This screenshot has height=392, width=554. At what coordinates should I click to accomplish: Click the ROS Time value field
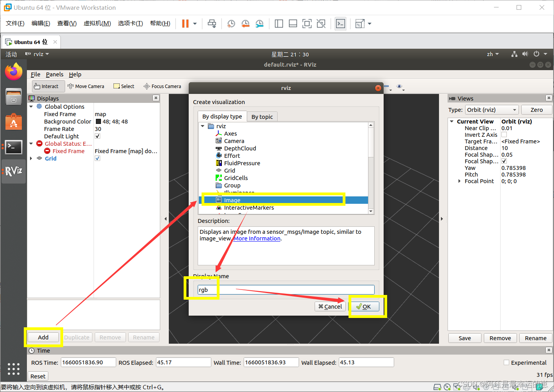88,362
